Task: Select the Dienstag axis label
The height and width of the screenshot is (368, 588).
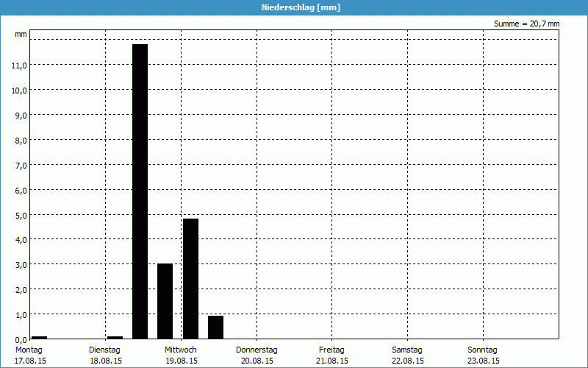Action: pos(104,350)
